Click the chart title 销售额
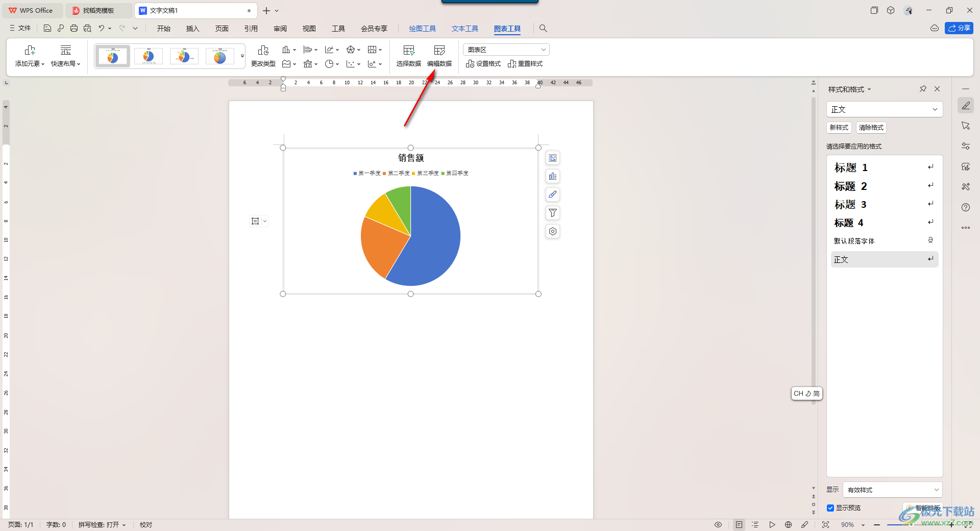The image size is (980, 531). pyautogui.click(x=411, y=158)
